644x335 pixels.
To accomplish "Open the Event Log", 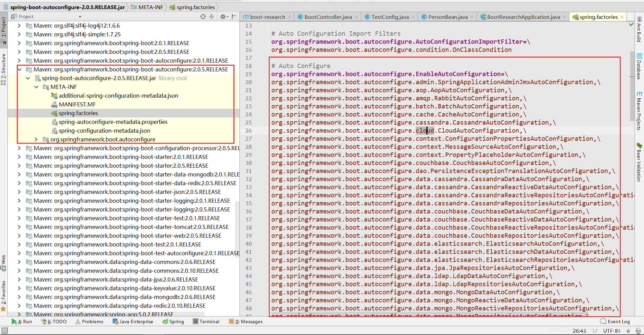I will (x=615, y=322).
